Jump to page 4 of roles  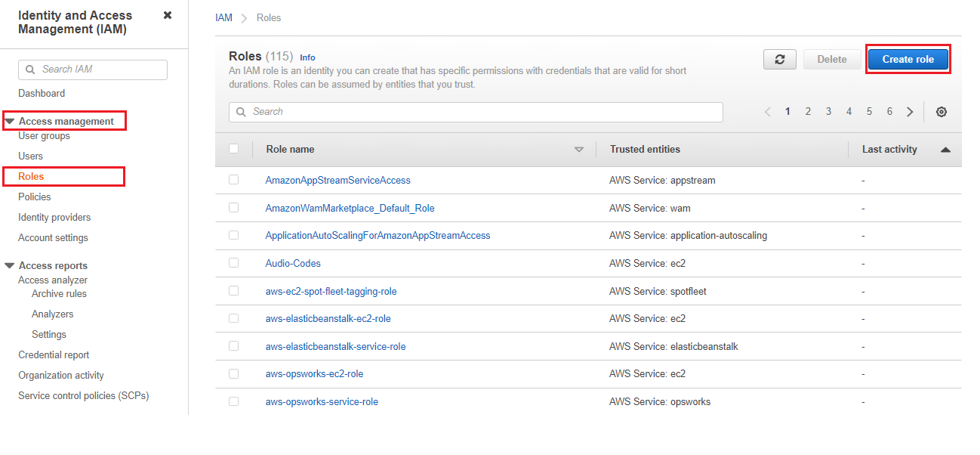tap(849, 112)
